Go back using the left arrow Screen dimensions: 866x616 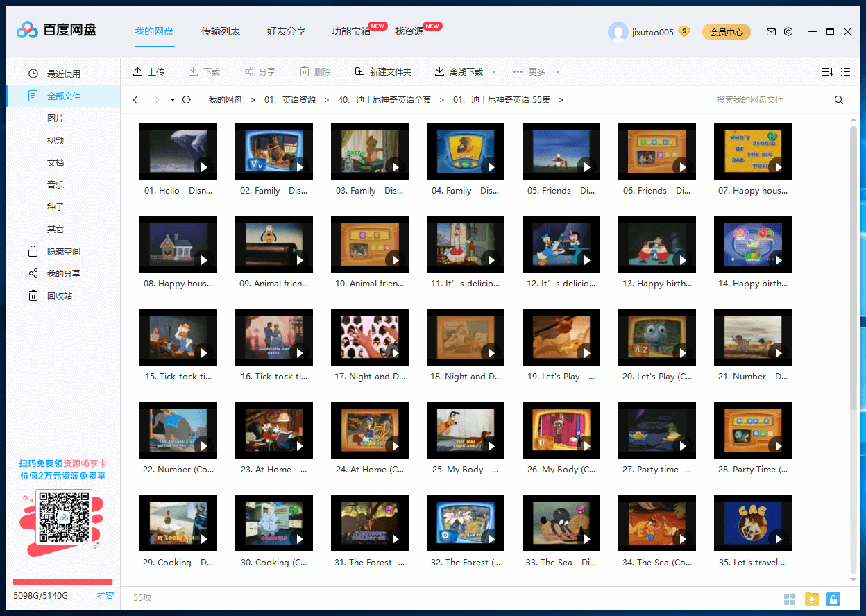(136, 100)
